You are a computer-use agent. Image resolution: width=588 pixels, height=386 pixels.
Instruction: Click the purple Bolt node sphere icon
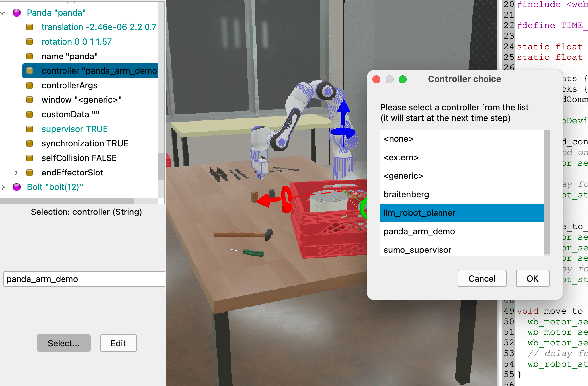click(x=17, y=187)
